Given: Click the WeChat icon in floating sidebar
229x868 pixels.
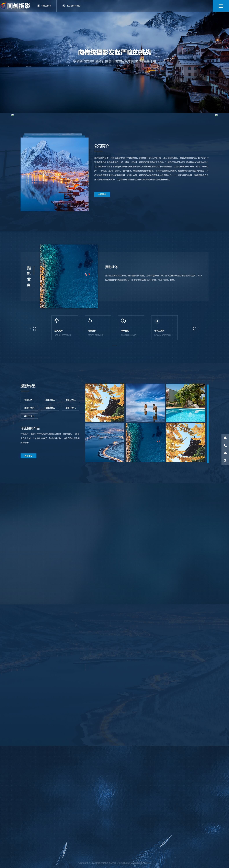Looking at the screenshot, I should point(225,453).
